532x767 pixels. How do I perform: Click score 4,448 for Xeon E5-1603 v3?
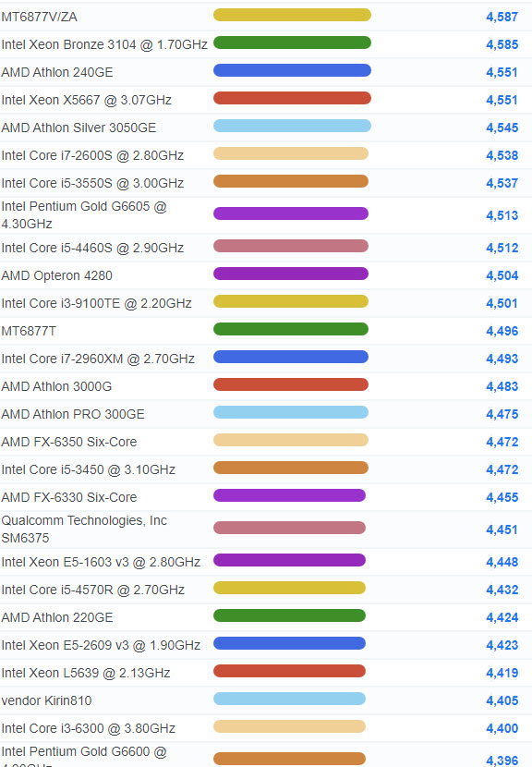[502, 562]
